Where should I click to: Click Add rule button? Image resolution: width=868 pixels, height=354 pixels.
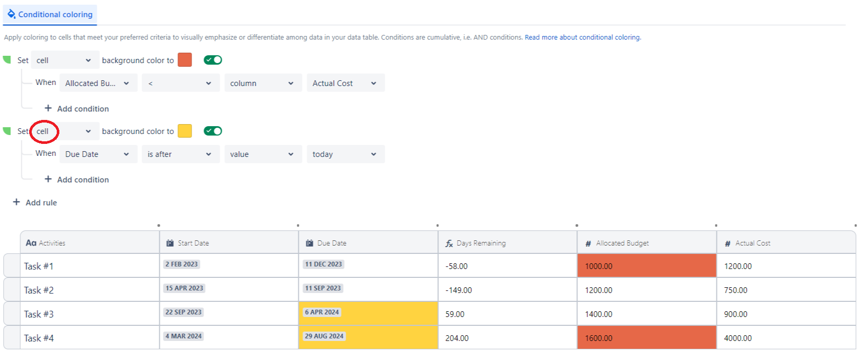pyautogui.click(x=35, y=202)
